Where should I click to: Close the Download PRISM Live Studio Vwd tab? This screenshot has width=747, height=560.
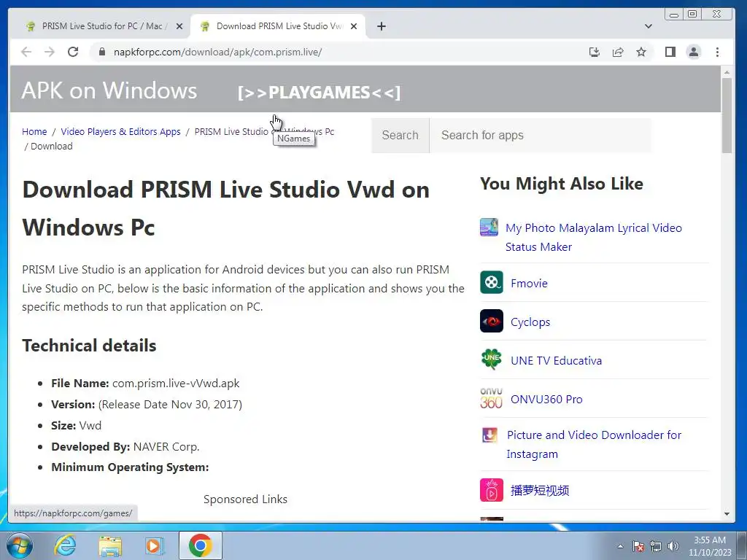[354, 26]
